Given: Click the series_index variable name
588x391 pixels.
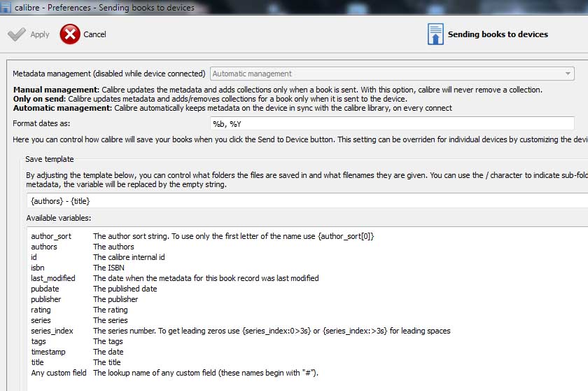Looking at the screenshot, I should 52,331.
